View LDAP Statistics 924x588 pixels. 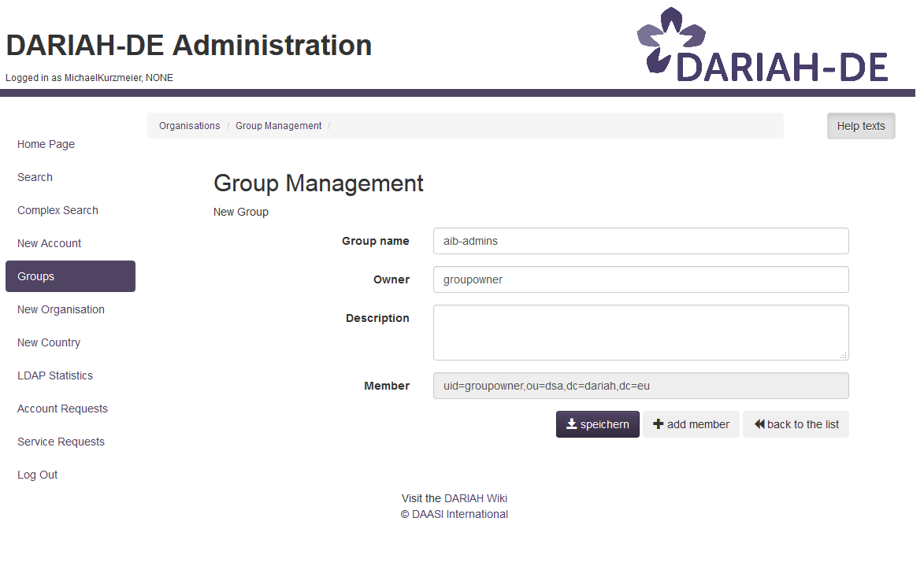[x=55, y=375]
